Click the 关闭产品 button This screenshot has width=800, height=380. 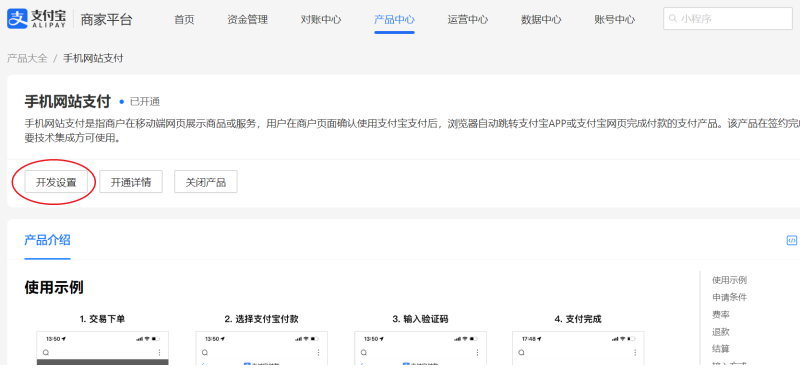tap(206, 182)
